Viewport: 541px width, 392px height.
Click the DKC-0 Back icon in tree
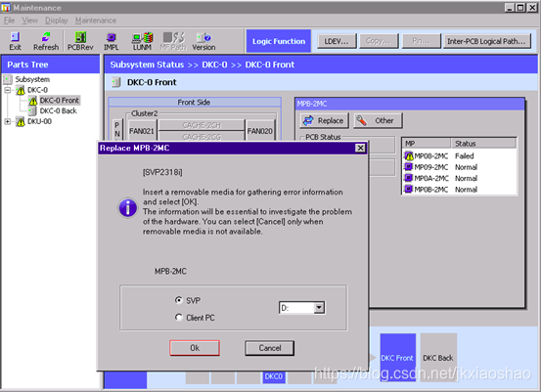[x=33, y=111]
